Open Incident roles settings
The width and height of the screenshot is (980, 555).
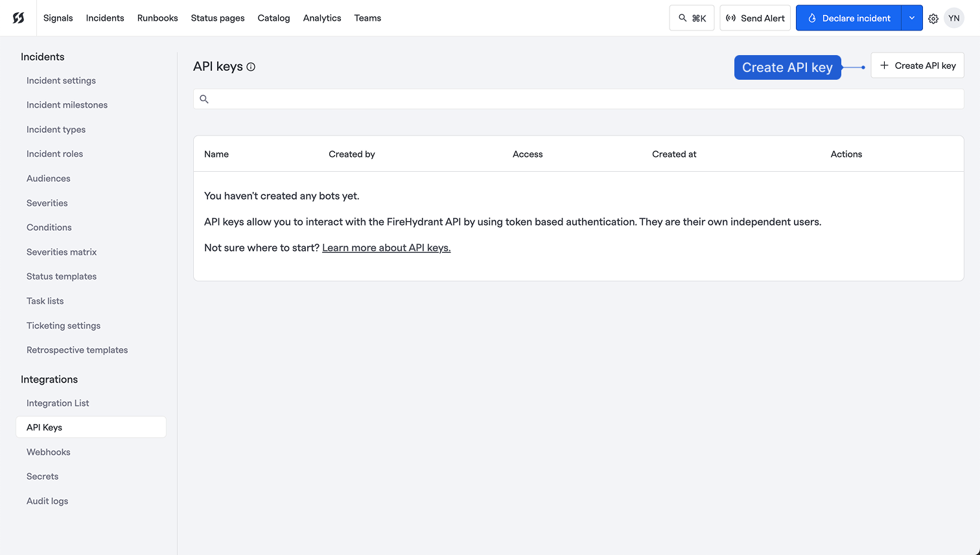point(54,154)
